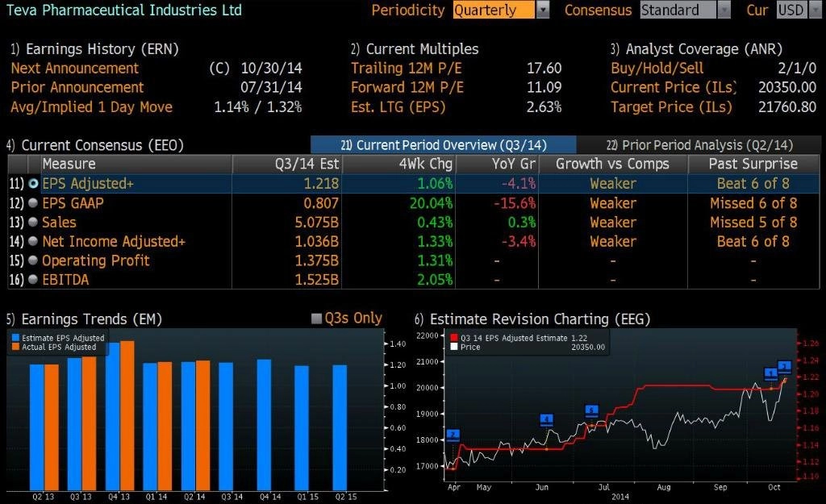Open Earnings History (ERN) section
Viewport: 826px width, 504px height.
tap(95, 49)
